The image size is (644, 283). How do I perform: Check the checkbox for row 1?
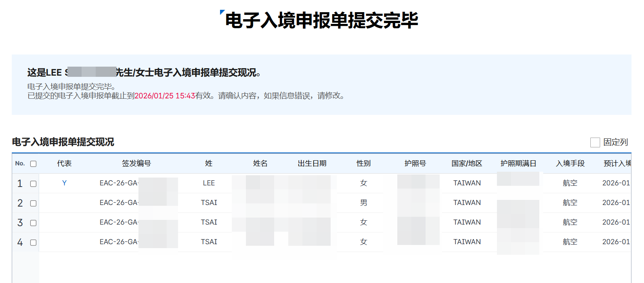(x=33, y=184)
